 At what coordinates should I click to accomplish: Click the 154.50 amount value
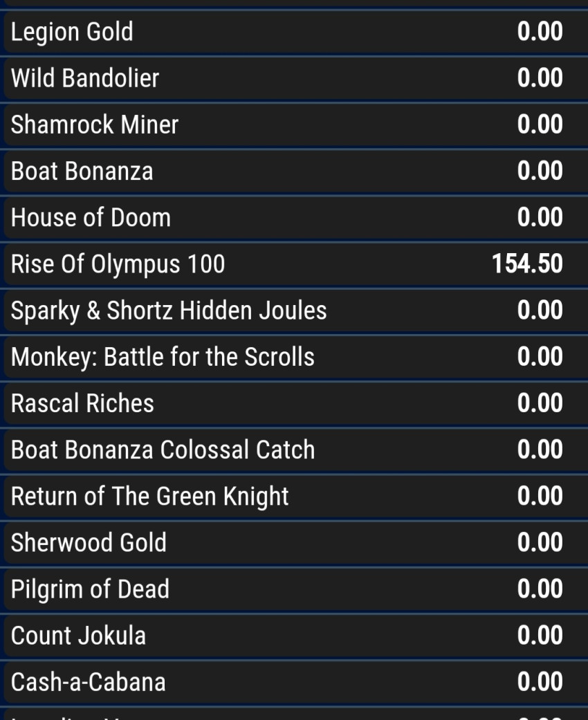pos(527,264)
